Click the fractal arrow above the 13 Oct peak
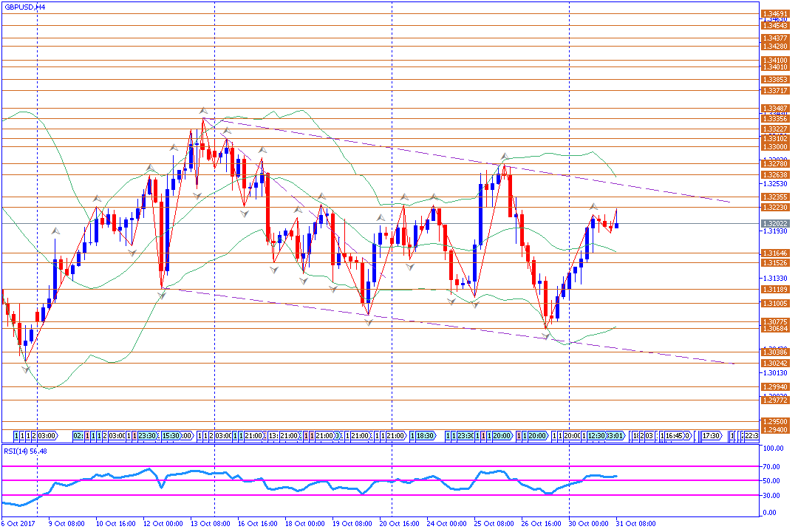 (x=202, y=110)
